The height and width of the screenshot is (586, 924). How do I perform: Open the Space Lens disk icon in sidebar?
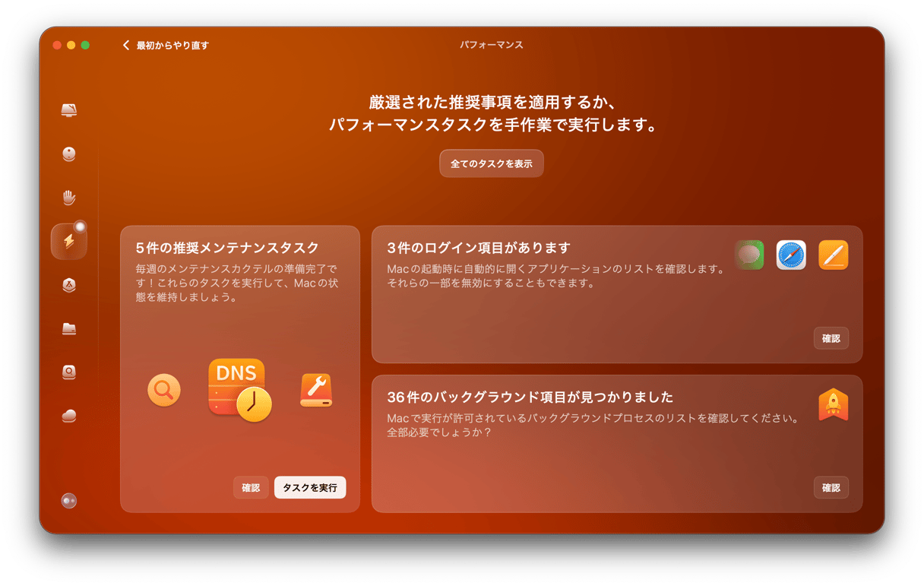69,372
